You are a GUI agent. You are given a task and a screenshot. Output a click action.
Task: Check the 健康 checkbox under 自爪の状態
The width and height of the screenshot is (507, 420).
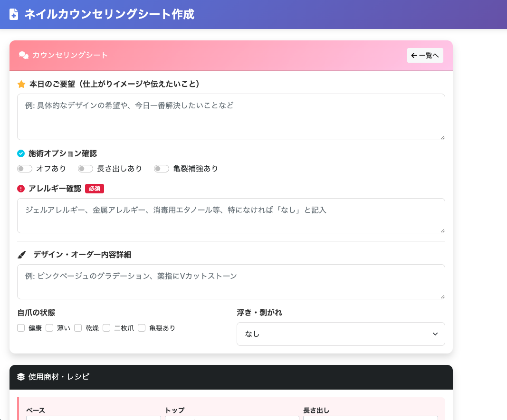point(21,328)
